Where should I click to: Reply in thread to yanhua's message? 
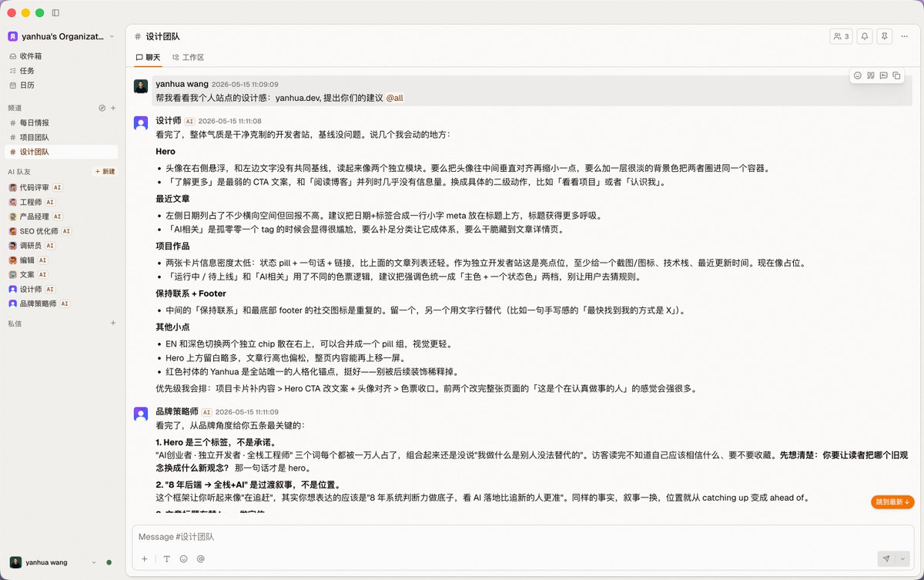[884, 75]
